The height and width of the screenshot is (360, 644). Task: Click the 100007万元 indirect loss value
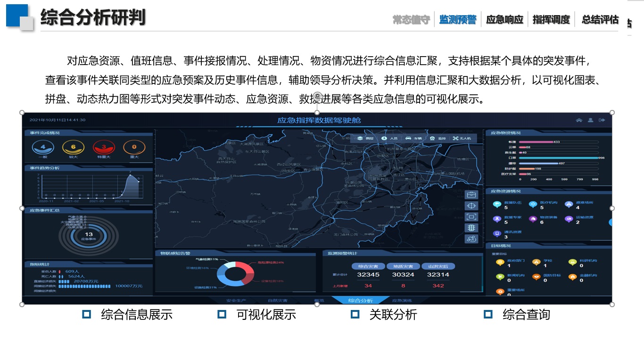129,286
